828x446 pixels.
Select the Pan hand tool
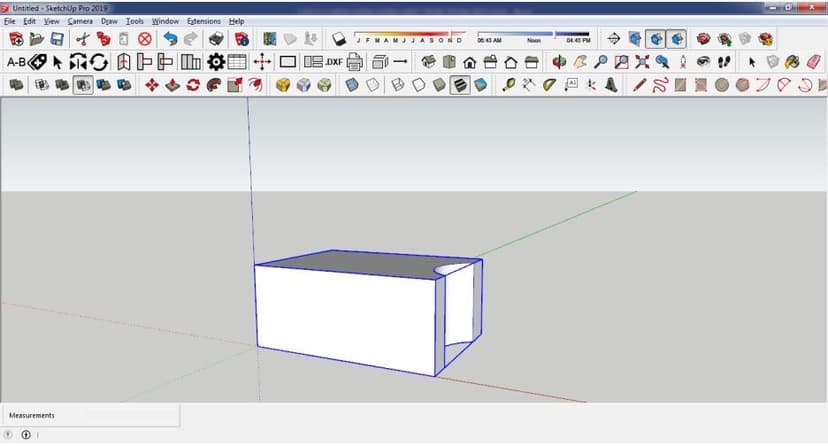[x=580, y=62]
